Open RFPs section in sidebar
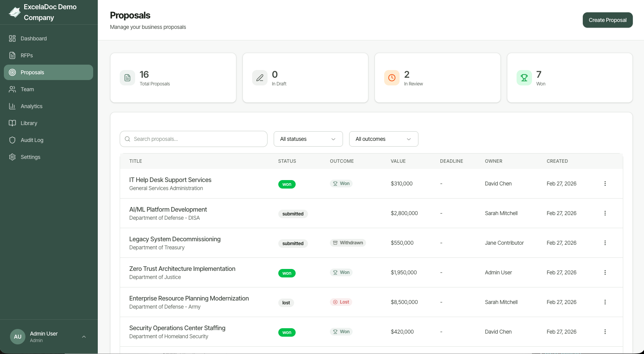The height and width of the screenshot is (354, 644). [49, 55]
